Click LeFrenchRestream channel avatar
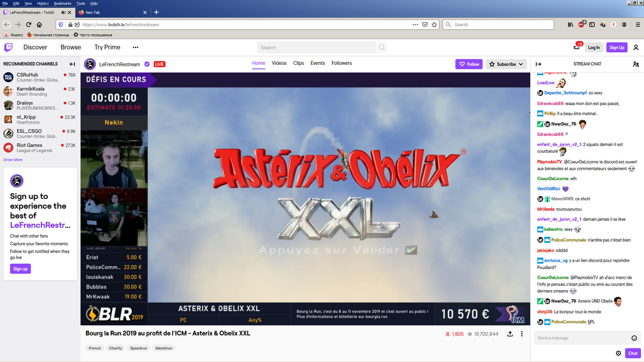The image size is (644, 362). click(90, 64)
